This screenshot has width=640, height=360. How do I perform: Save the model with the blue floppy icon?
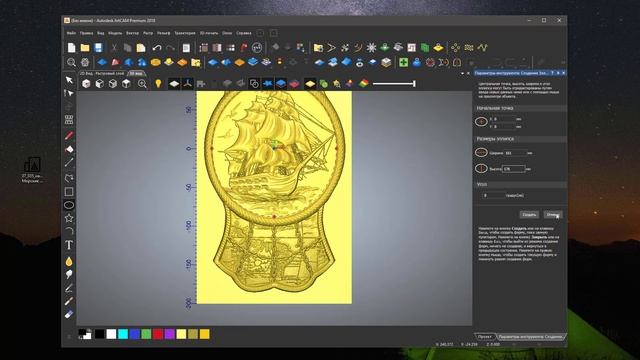tap(98, 48)
